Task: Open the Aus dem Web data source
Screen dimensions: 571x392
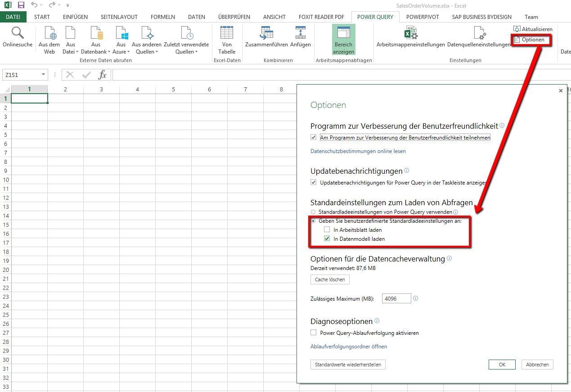Action: point(49,34)
